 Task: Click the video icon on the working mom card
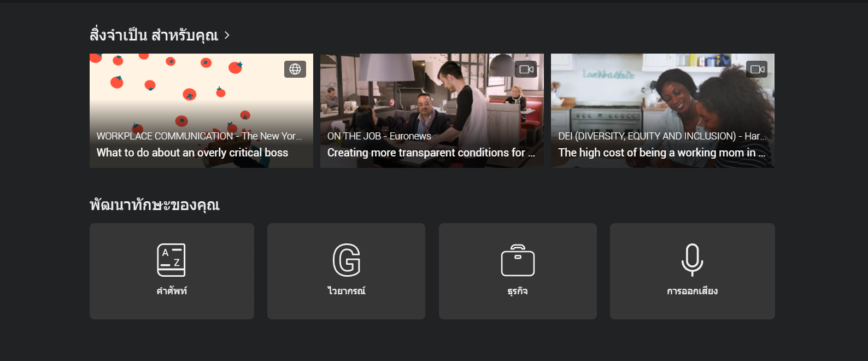[x=756, y=69]
